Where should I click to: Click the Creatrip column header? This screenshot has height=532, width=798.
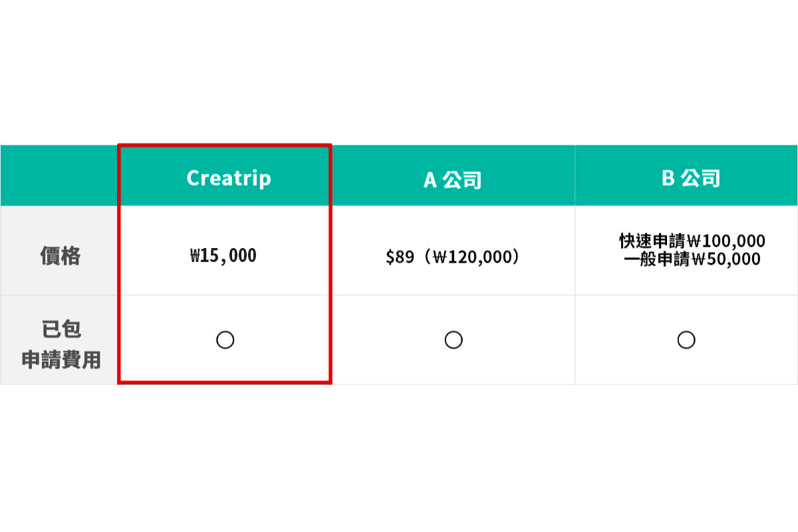click(229, 178)
